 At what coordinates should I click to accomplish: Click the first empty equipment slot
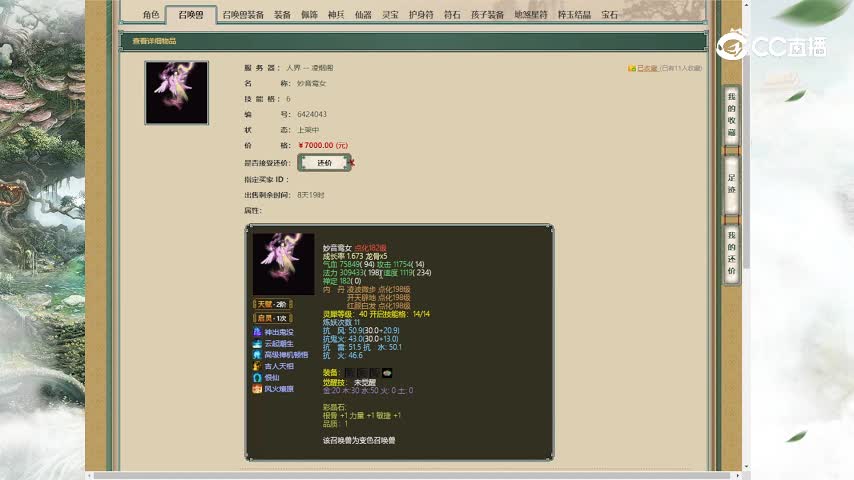350,373
